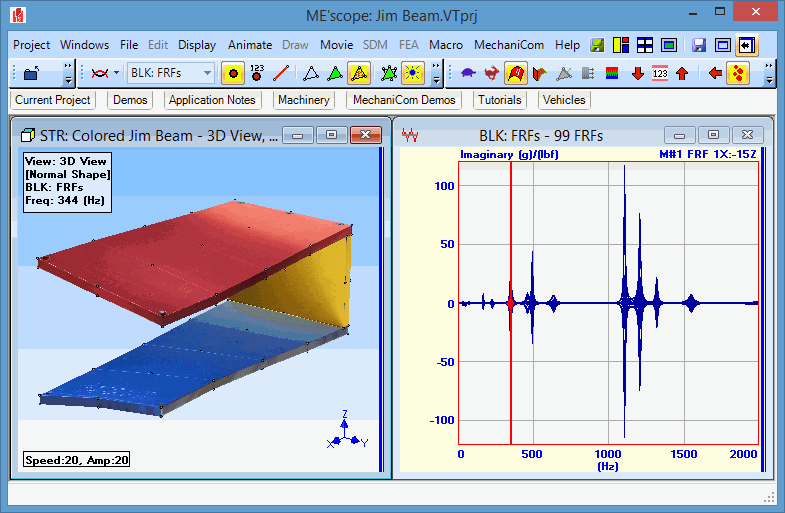Open the Help menu

coord(567,45)
